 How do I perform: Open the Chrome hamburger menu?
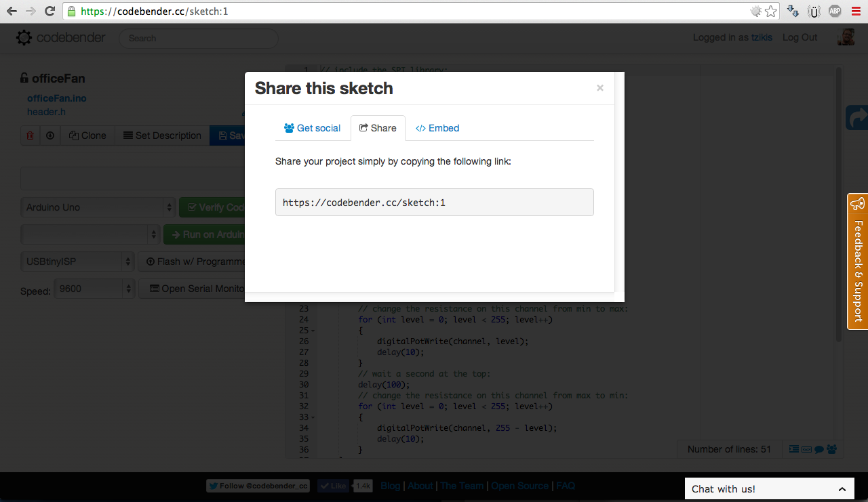[856, 11]
